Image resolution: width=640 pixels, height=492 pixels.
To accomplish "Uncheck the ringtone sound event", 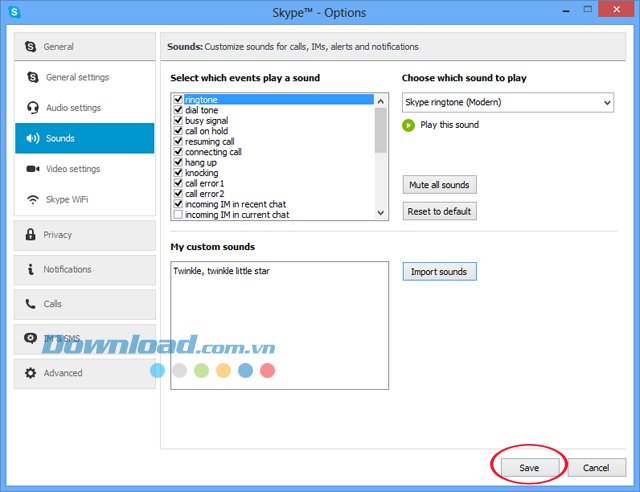I will pyautogui.click(x=178, y=99).
